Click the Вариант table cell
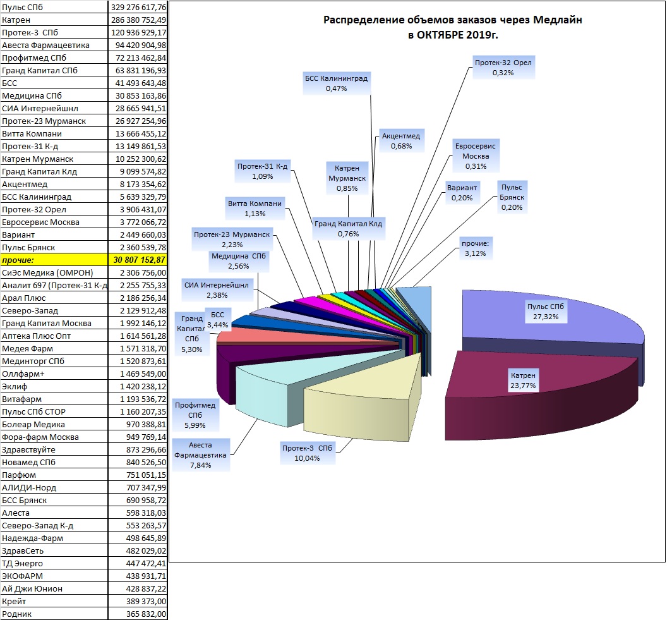This screenshot has width=672, height=620. 54,235
